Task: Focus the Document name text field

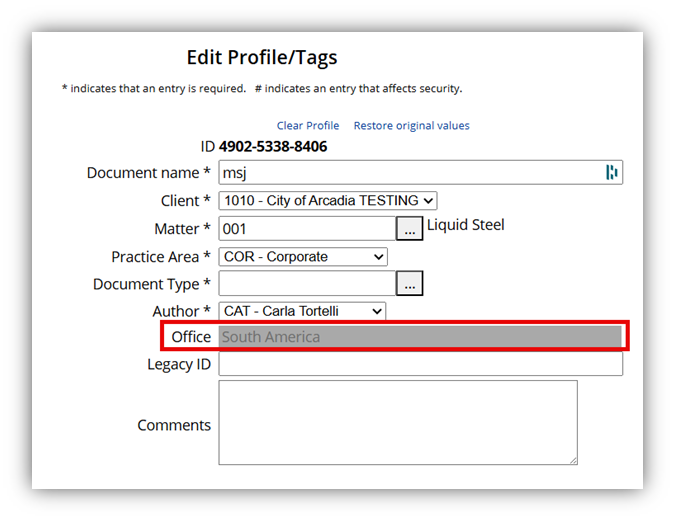Action: coord(410,173)
